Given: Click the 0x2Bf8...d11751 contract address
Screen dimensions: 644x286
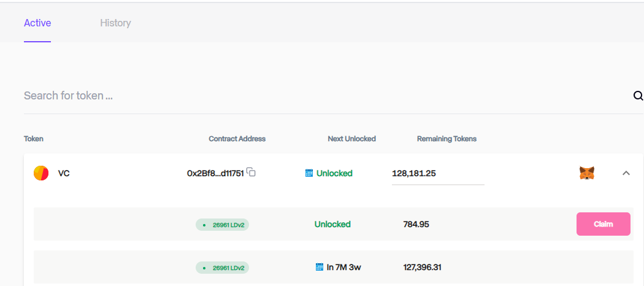Looking at the screenshot, I should tap(215, 174).
